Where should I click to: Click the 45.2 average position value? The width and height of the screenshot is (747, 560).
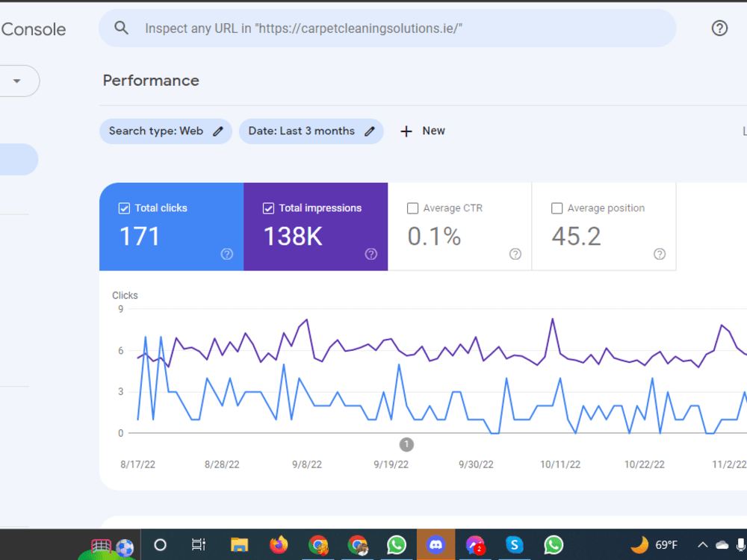point(576,236)
